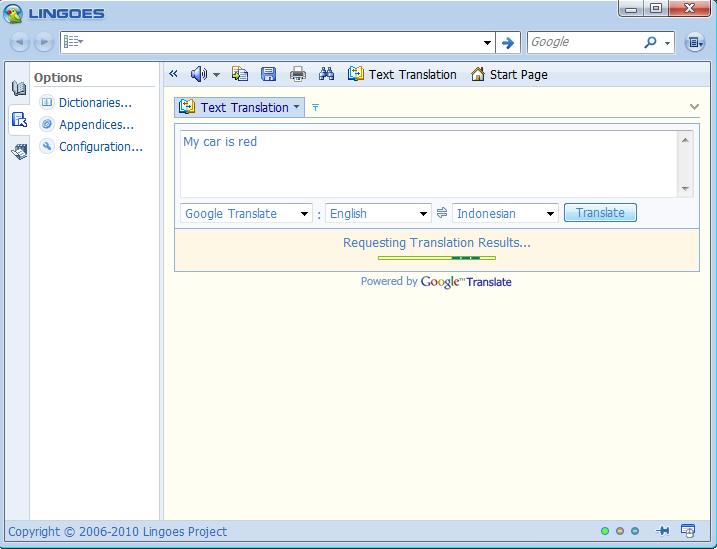Click the Print toolbar icon
This screenshot has width=717, height=549.
(x=298, y=74)
